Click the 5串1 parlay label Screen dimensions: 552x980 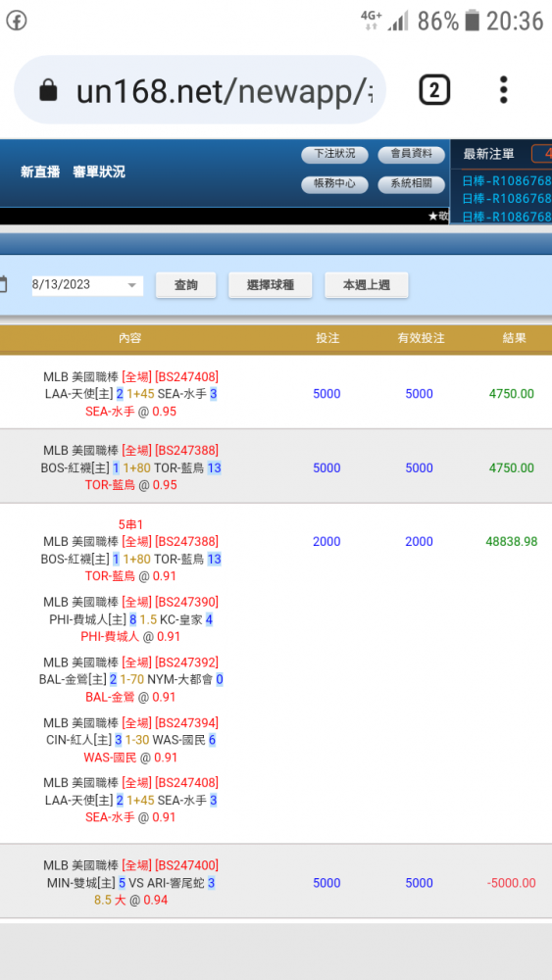tap(130, 524)
